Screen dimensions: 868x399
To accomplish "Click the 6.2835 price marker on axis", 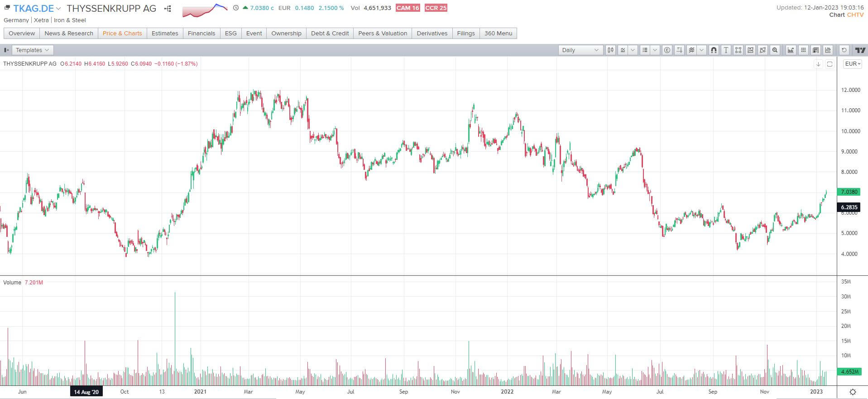I will click(849, 207).
